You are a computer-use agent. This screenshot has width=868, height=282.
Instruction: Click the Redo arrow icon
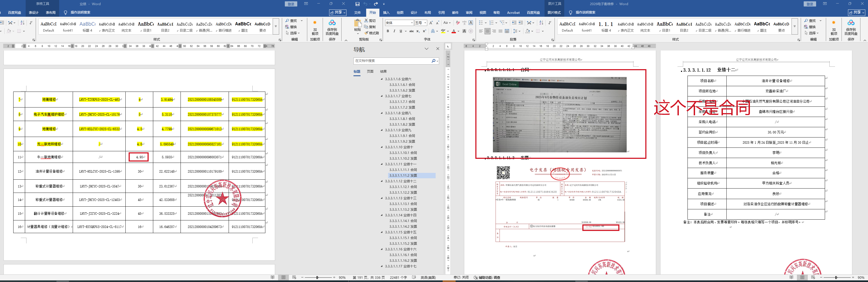pyautogui.click(x=376, y=4)
